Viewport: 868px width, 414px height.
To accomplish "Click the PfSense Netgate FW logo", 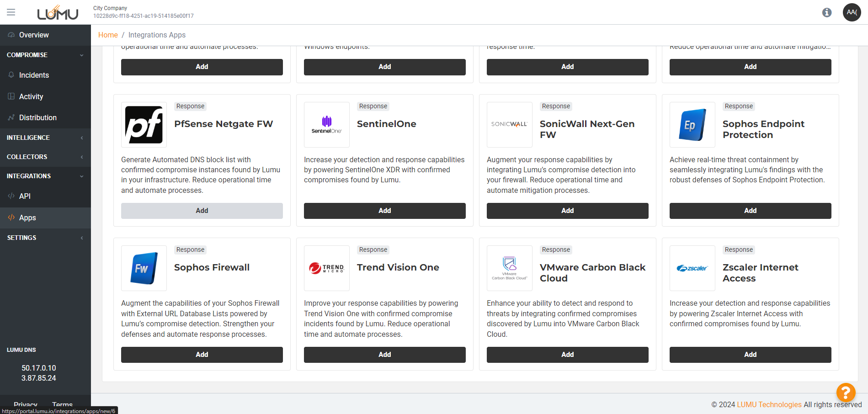I will (x=144, y=125).
